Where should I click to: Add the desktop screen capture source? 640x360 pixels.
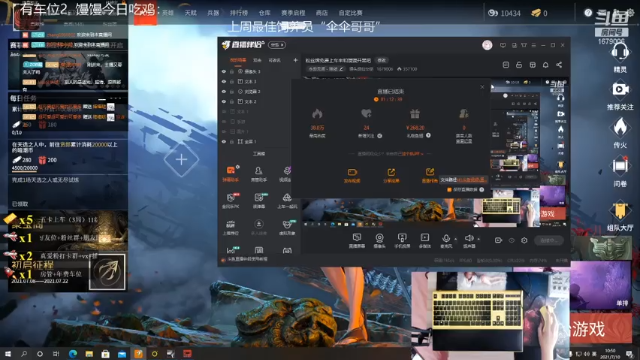[357, 240]
